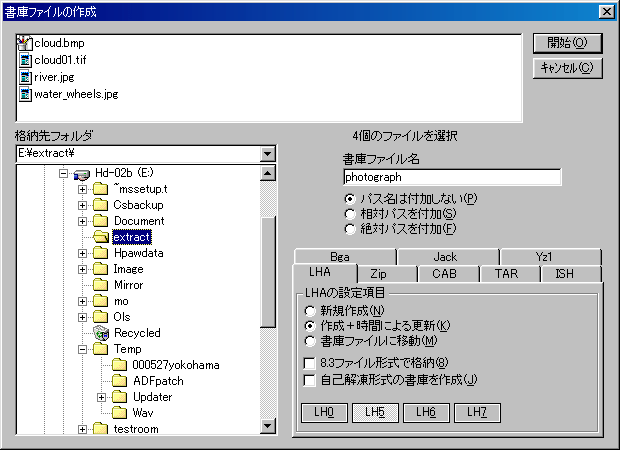
Task: Expand the testroom folder node
Action: click(82, 429)
